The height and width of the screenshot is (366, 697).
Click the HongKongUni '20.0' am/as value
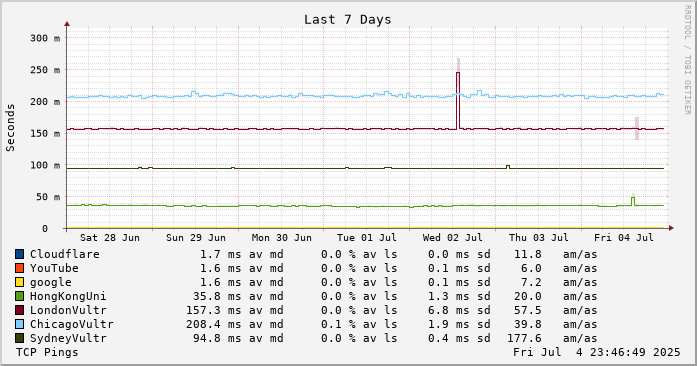coord(528,296)
